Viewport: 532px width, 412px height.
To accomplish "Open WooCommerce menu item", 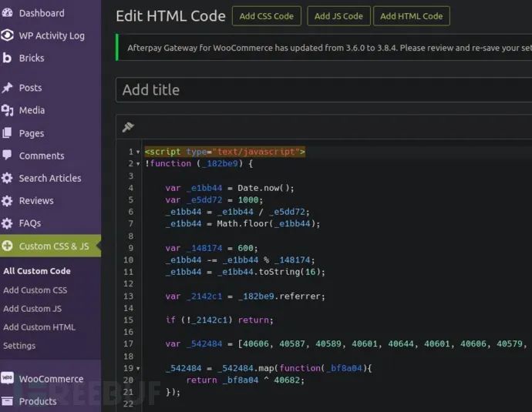I will click(x=51, y=378).
